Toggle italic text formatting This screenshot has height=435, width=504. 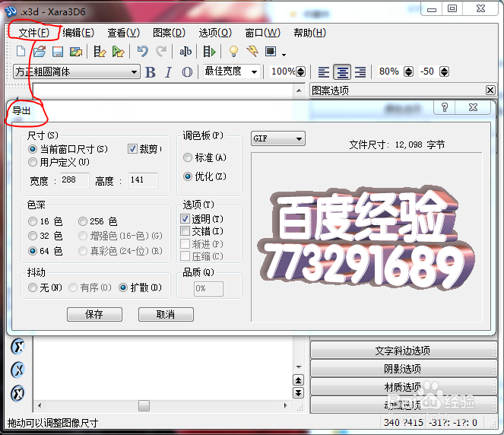point(169,72)
